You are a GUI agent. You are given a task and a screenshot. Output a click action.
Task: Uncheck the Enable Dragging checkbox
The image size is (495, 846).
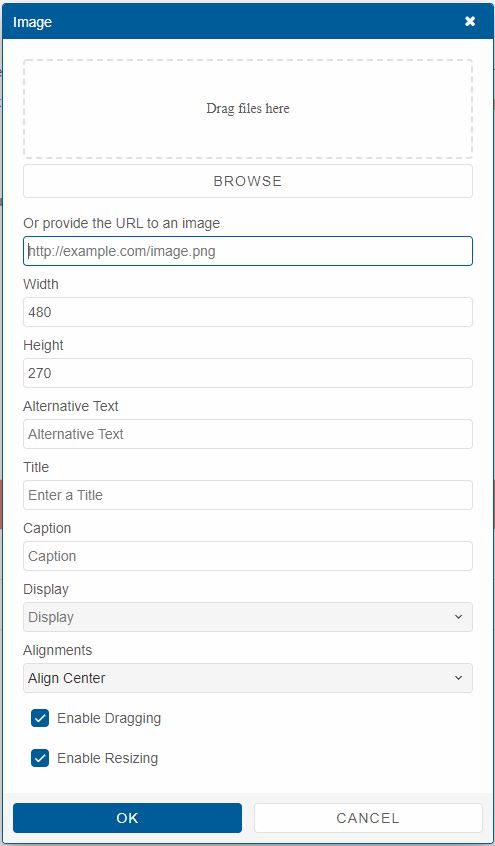click(40, 718)
